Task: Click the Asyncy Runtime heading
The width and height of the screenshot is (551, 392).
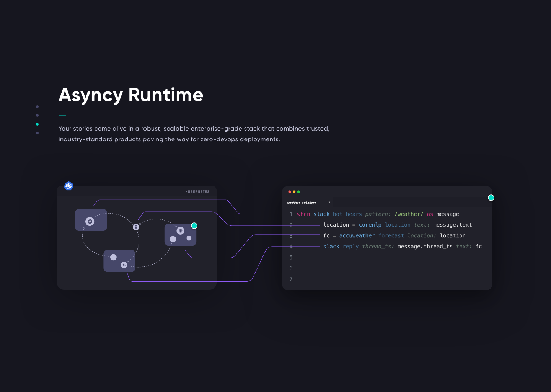Action: (x=131, y=95)
